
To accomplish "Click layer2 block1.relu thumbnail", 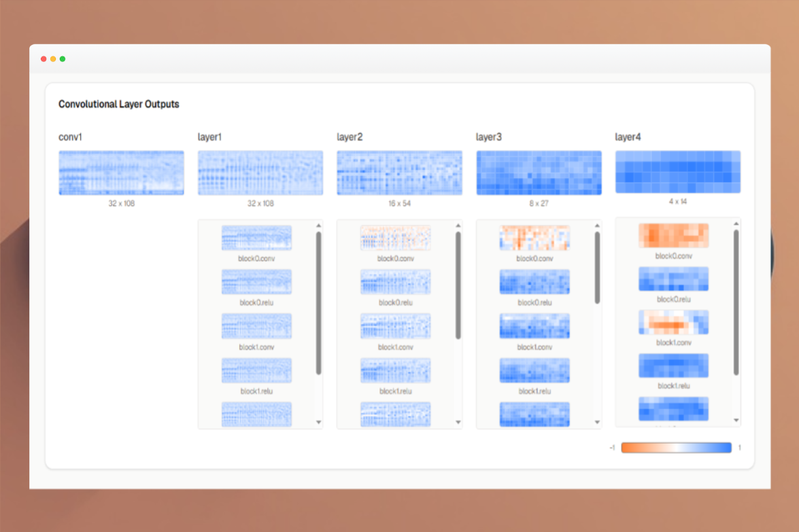I will 395,370.
